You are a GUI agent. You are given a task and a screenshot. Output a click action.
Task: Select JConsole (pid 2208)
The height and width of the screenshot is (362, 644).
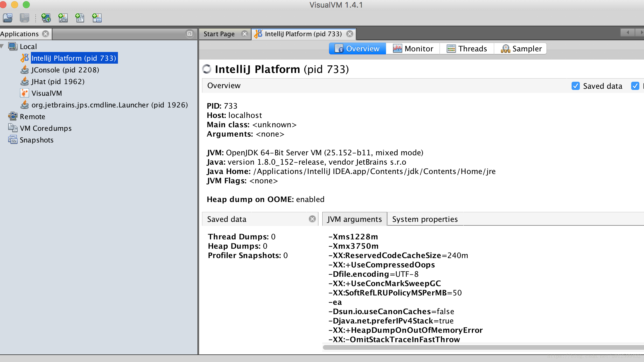65,70
